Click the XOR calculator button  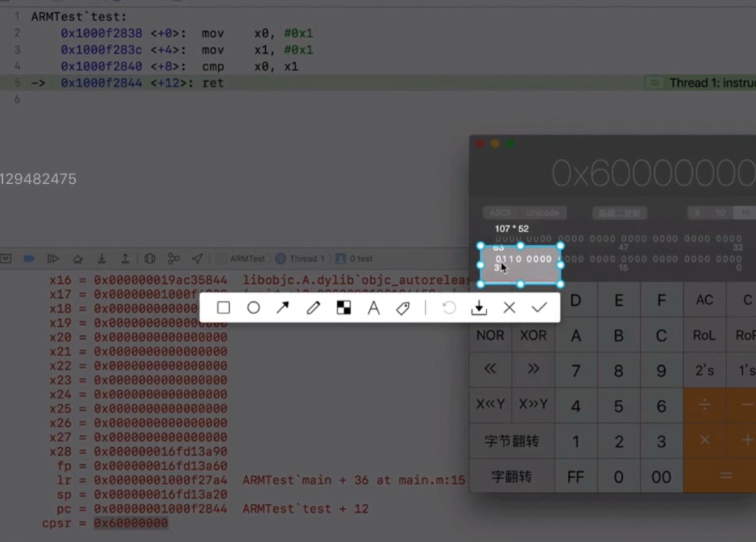tap(533, 335)
